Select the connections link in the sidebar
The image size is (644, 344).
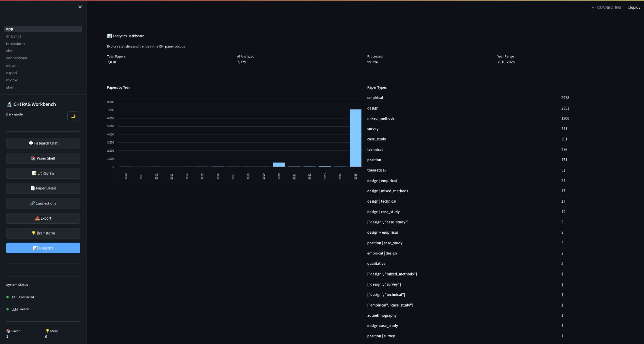click(16, 58)
